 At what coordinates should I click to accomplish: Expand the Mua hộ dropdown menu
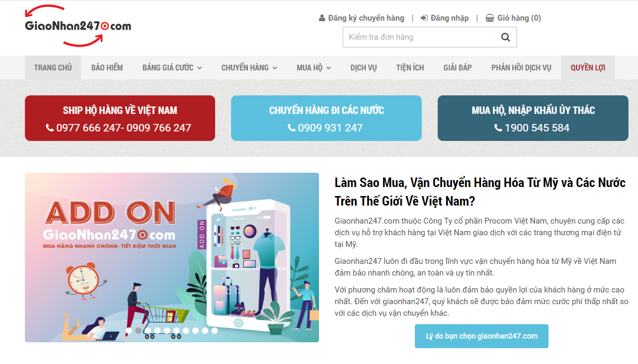click(314, 68)
